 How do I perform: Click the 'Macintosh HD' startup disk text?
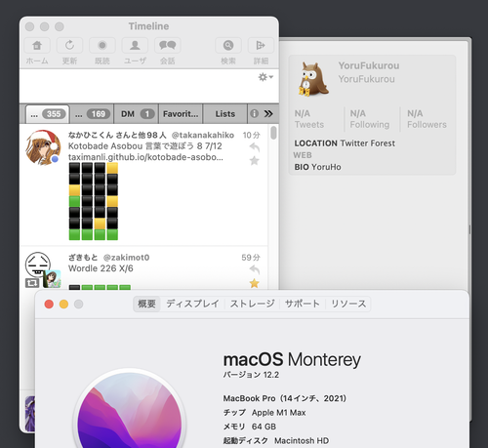pos(302,441)
